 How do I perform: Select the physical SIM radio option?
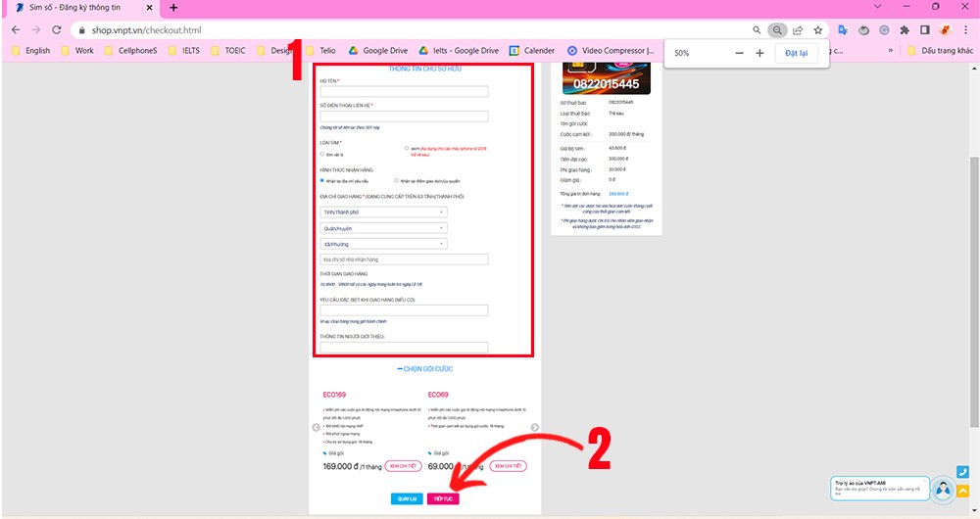[322, 155]
